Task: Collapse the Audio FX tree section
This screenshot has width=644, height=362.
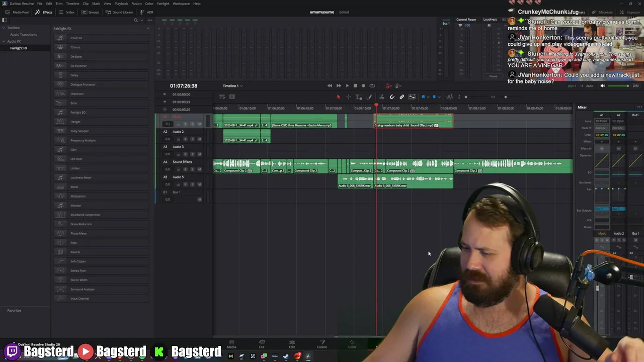Action: [x=4, y=41]
